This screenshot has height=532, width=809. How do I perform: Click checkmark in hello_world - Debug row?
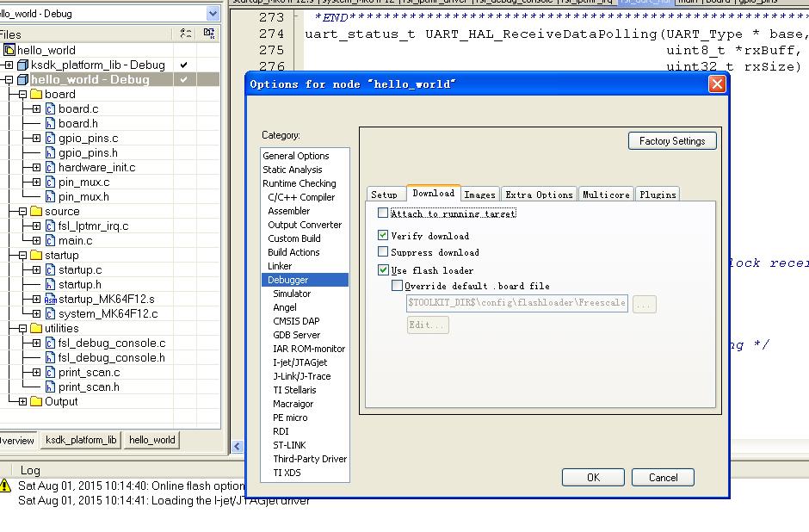coord(183,79)
